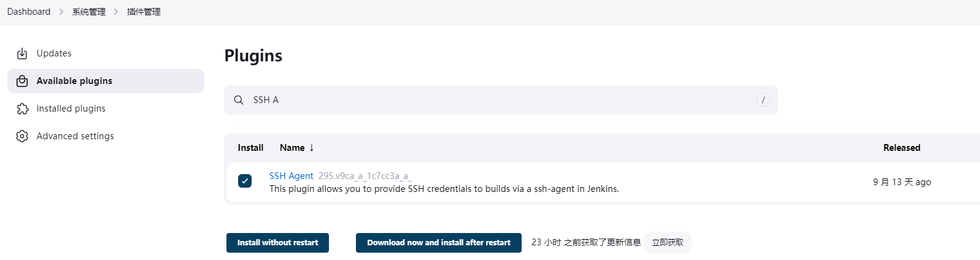Click the Installed plugins puzzle icon
Viewport: 980px width, 260px height.
(x=22, y=109)
